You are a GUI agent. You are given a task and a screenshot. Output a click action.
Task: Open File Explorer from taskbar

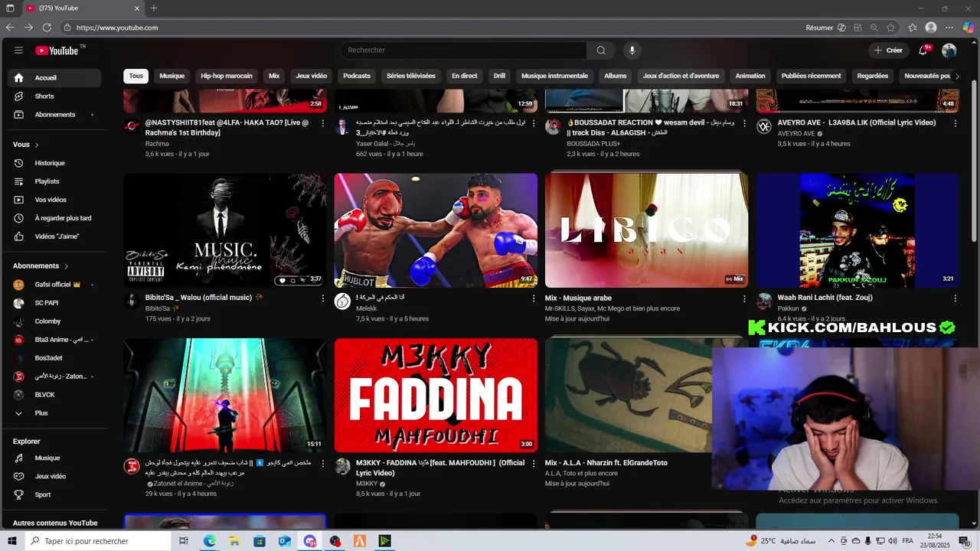tap(234, 541)
